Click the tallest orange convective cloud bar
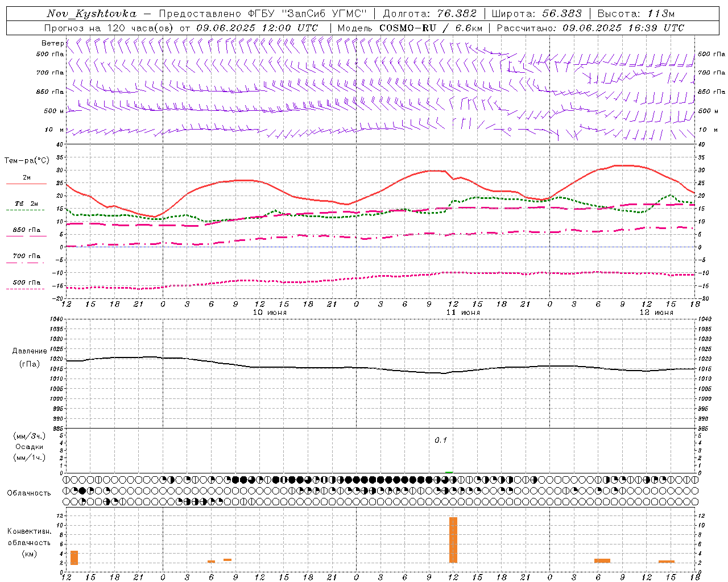Viewport: 728px width, 582px height. 453,540
